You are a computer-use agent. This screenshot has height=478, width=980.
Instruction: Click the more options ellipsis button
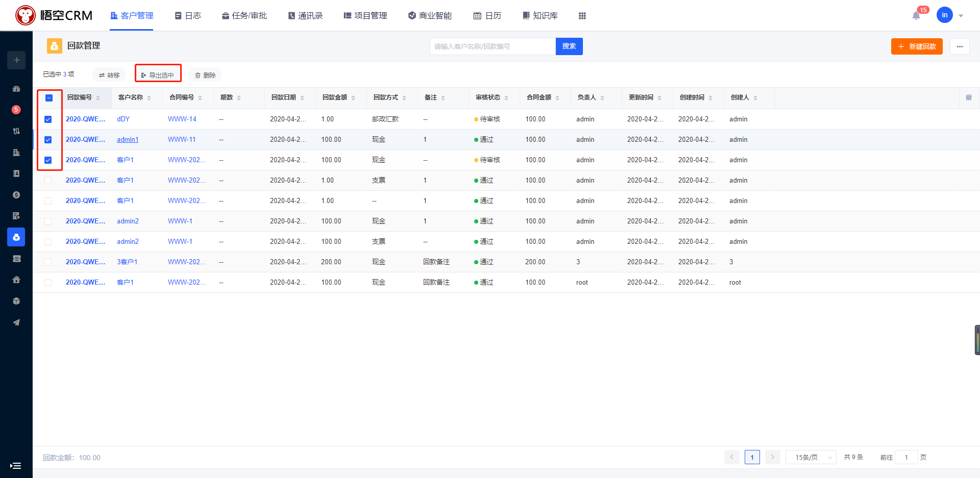[x=960, y=46]
